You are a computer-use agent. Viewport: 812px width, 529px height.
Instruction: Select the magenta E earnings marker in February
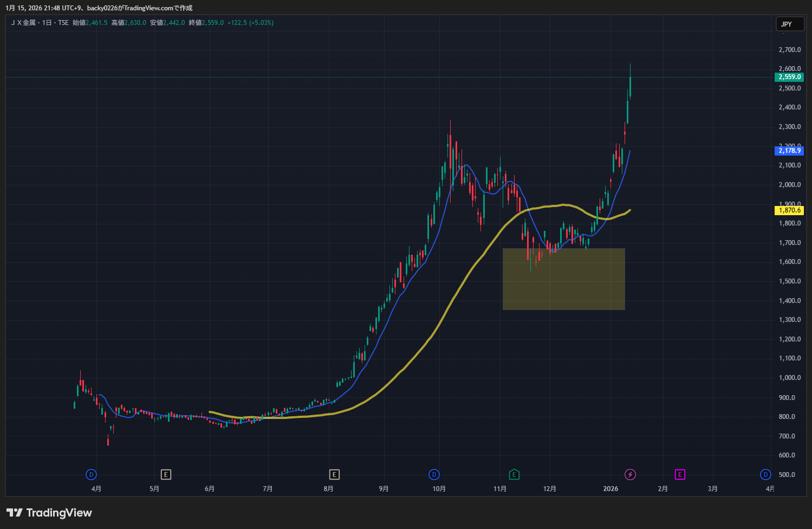click(x=680, y=475)
